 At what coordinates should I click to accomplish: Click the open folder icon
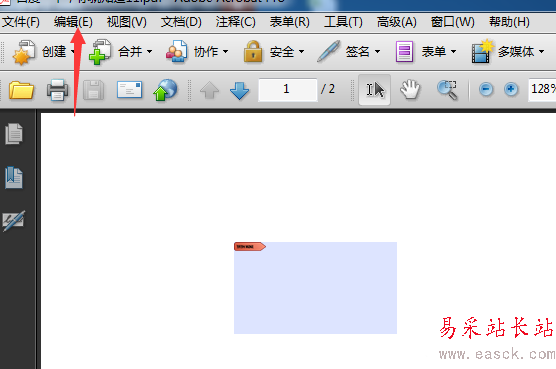pos(21,90)
